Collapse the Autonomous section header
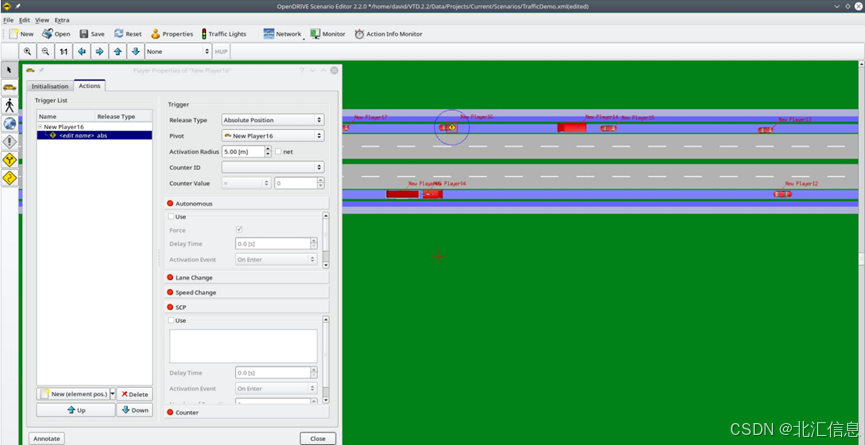The image size is (865, 445). (247, 203)
